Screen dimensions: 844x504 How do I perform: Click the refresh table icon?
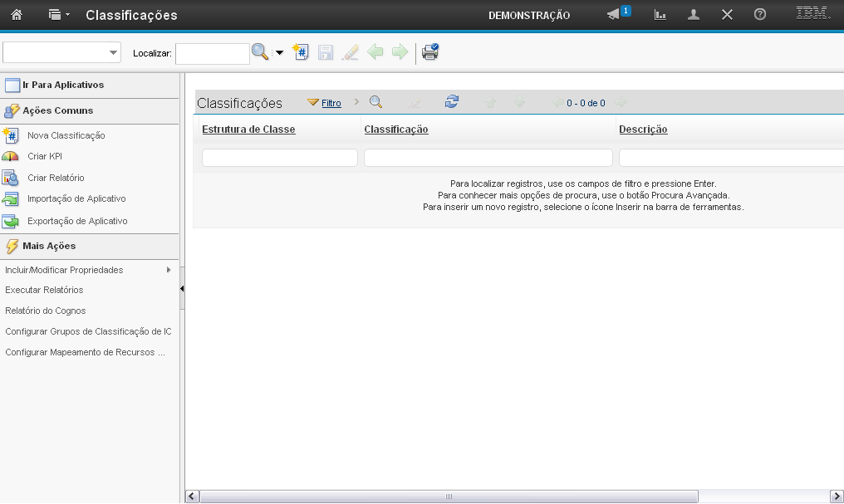click(x=451, y=102)
